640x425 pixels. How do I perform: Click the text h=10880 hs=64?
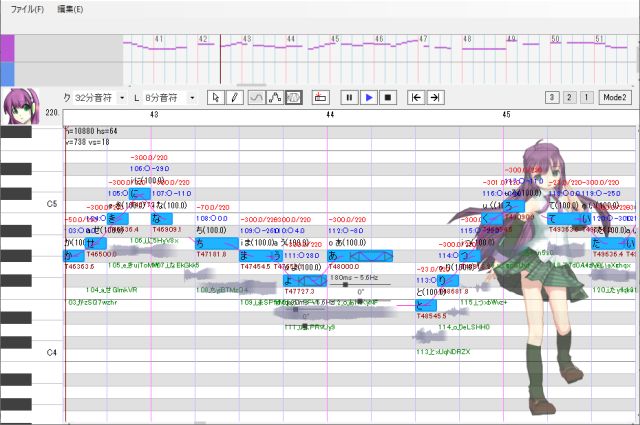[91, 131]
